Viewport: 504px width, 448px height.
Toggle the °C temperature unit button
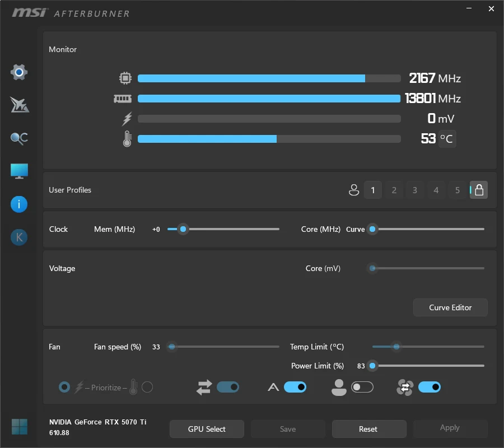[x=447, y=139]
